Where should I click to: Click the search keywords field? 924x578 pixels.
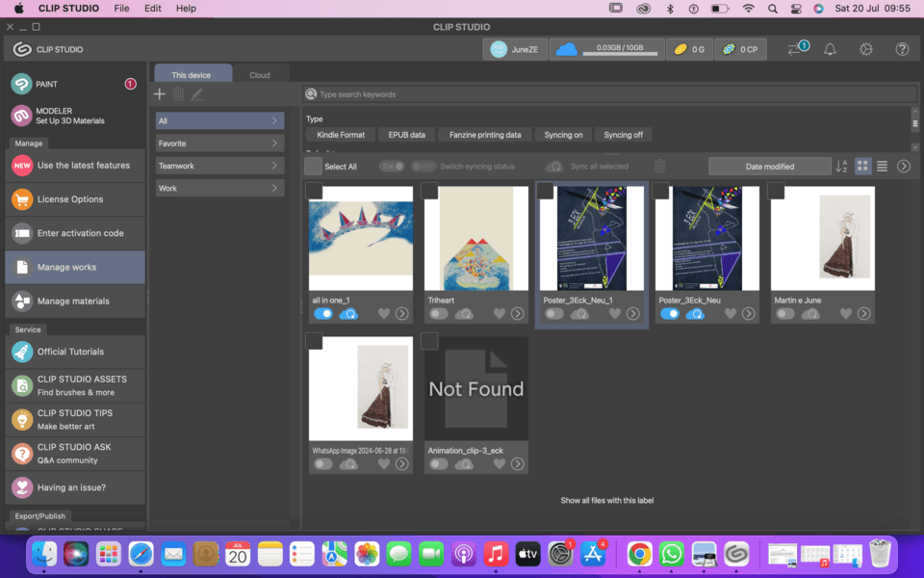(606, 94)
